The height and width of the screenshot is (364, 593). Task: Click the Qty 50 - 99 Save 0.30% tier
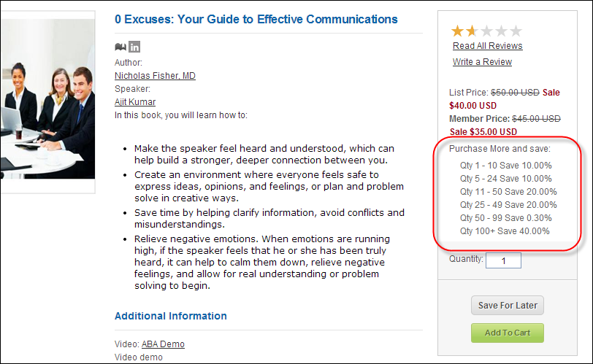505,218
